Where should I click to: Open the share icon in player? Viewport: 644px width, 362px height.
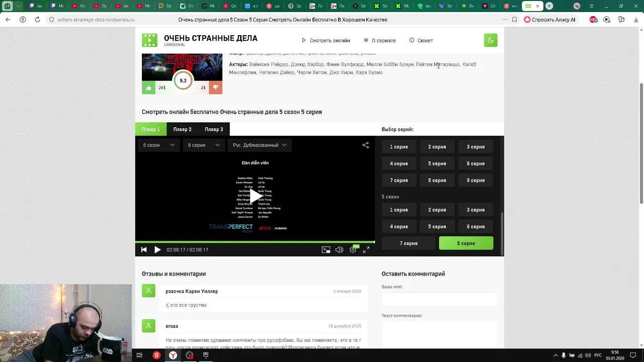(x=365, y=145)
